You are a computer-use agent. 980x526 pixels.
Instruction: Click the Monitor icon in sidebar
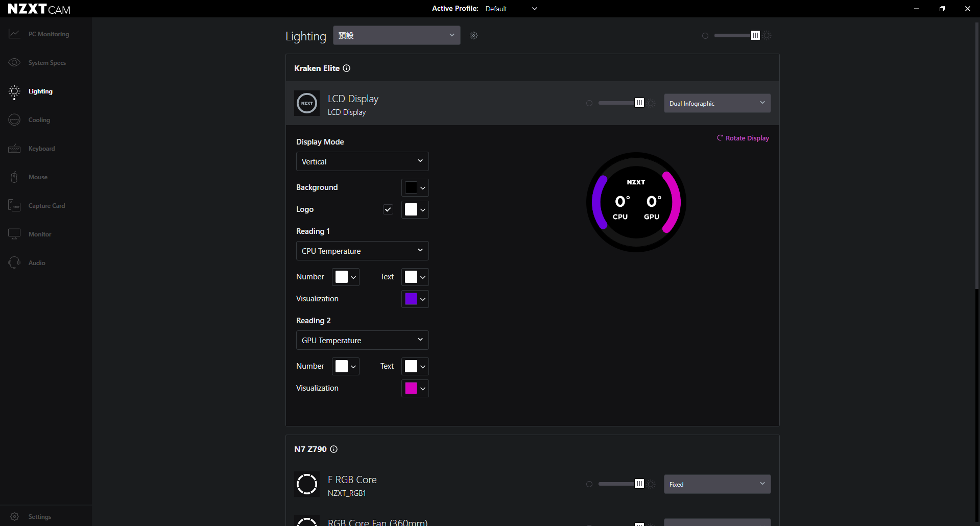click(14, 234)
